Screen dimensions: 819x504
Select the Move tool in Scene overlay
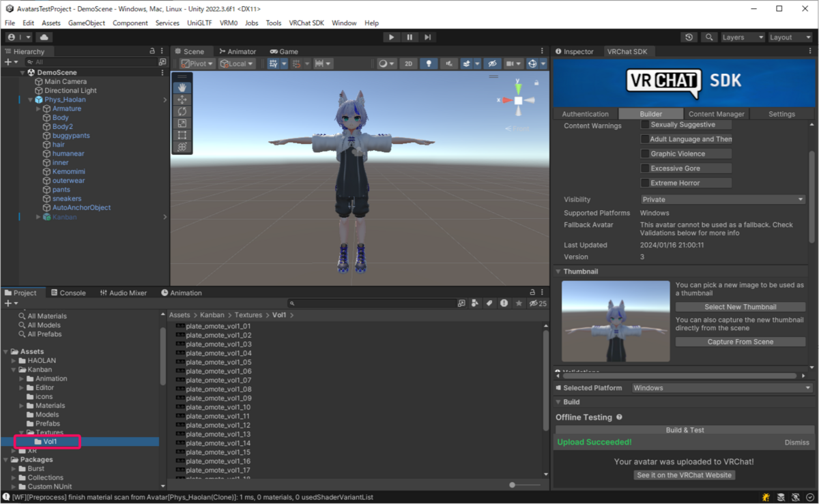182,100
